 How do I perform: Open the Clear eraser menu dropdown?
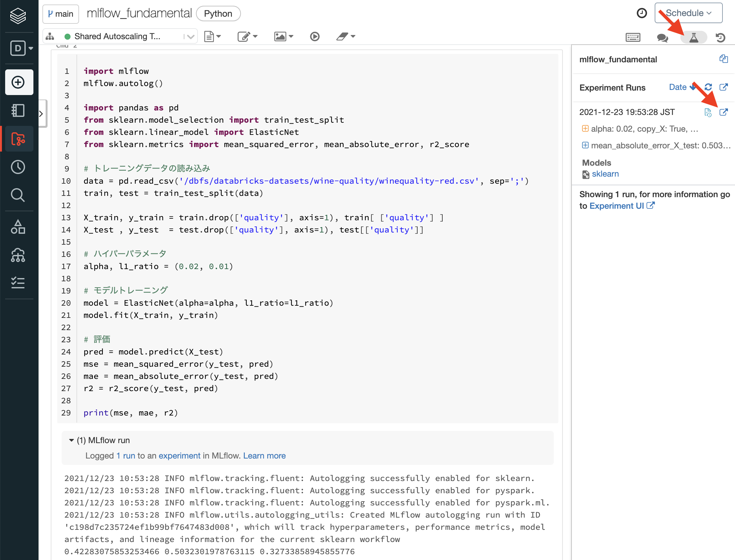click(345, 36)
